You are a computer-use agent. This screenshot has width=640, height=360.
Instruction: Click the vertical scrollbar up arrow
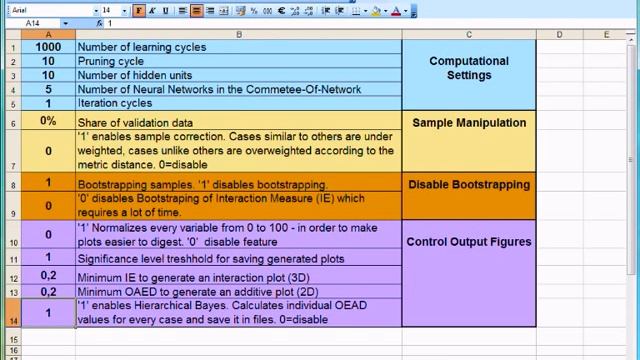[632, 40]
